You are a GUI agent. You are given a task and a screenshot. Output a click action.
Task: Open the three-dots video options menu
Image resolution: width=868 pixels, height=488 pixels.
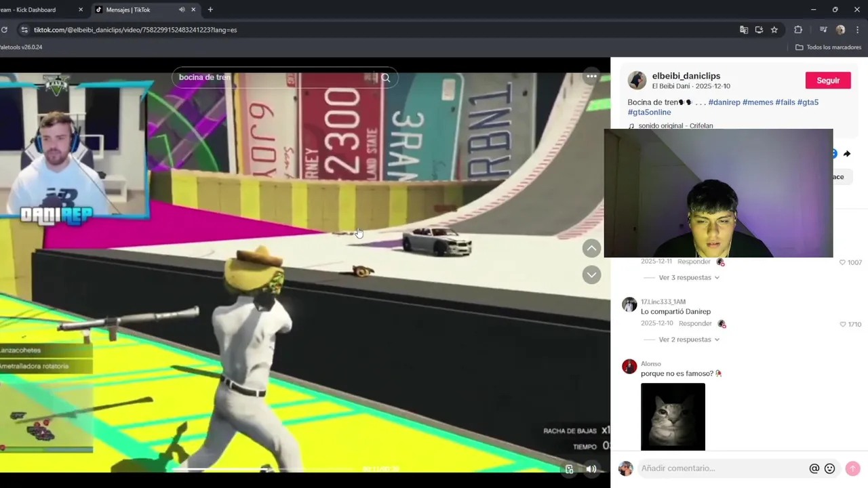point(591,77)
